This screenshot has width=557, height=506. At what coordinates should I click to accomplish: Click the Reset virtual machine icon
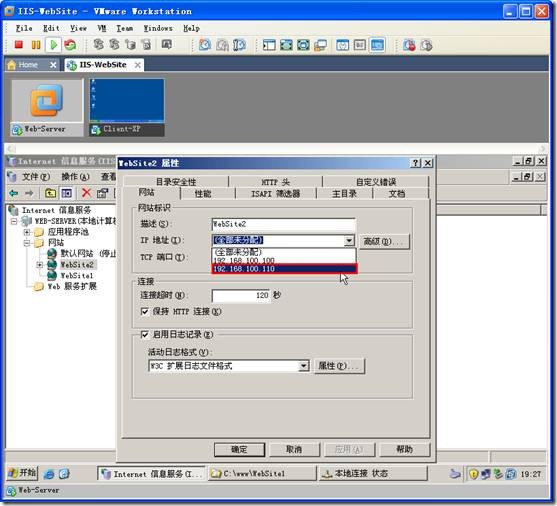[x=70, y=45]
